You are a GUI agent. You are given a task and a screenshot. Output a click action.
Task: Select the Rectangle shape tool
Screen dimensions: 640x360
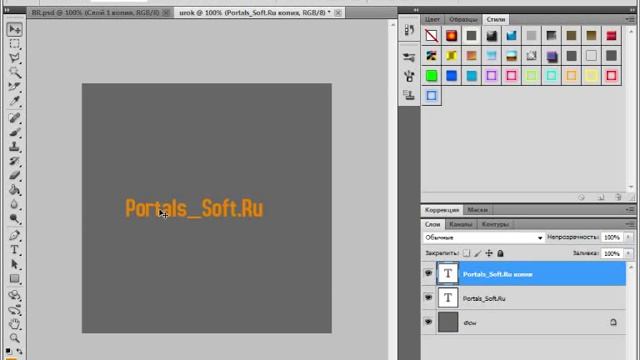click(x=15, y=279)
